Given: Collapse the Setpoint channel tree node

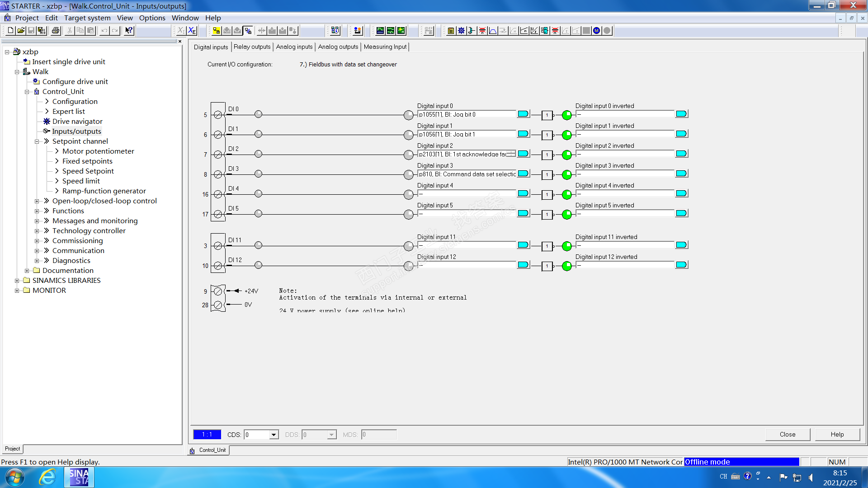Looking at the screenshot, I should [37, 141].
